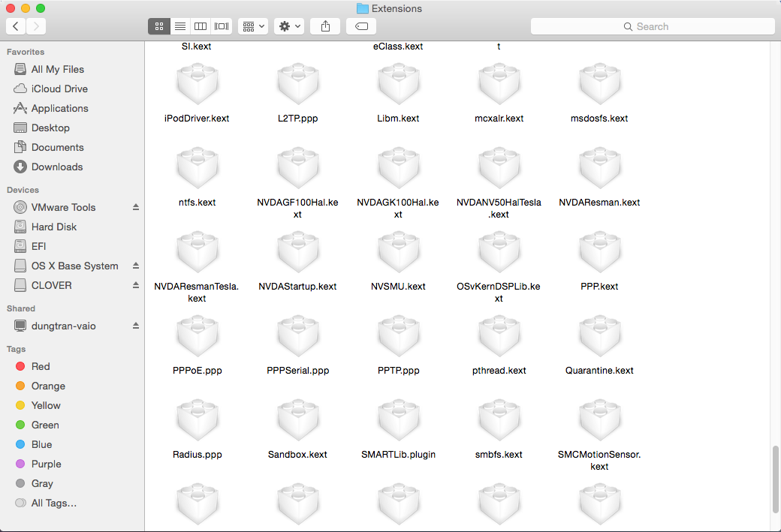This screenshot has height=532, width=781.
Task: Select the Red tag
Action: point(41,366)
